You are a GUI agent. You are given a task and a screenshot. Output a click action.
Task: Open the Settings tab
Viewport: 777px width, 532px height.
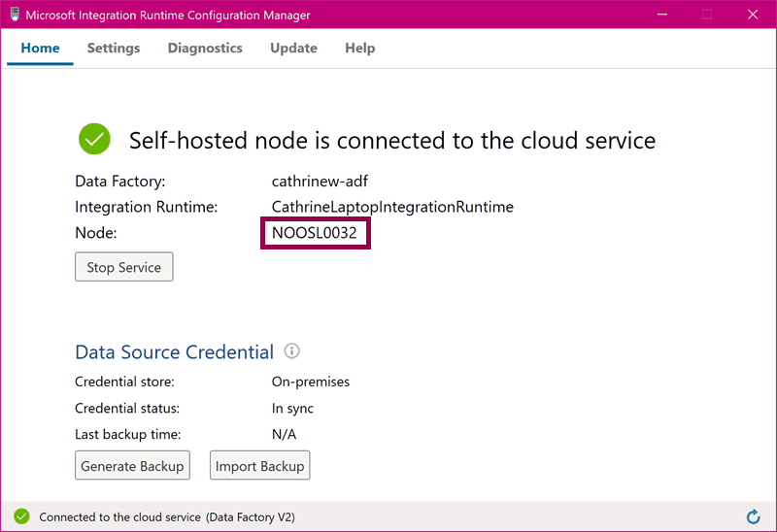(x=114, y=49)
